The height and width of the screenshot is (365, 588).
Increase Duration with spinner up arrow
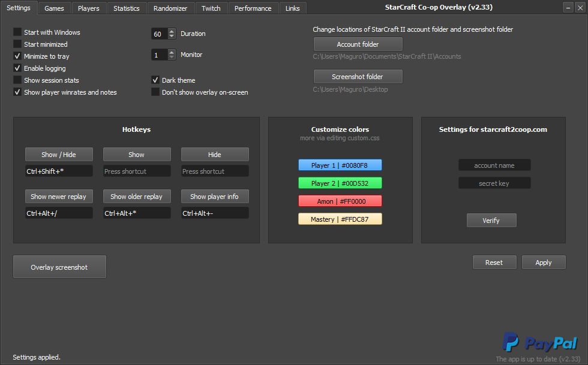coord(172,31)
